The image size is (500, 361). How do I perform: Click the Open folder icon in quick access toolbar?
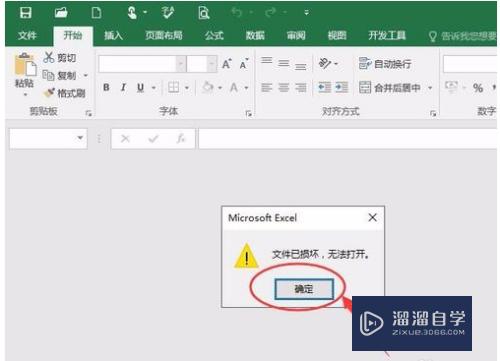[61, 13]
